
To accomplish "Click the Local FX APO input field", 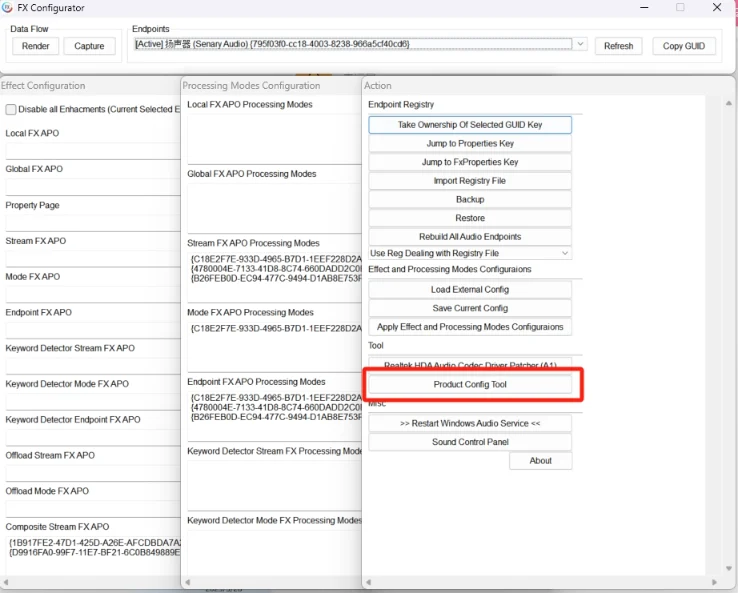I will [90, 151].
